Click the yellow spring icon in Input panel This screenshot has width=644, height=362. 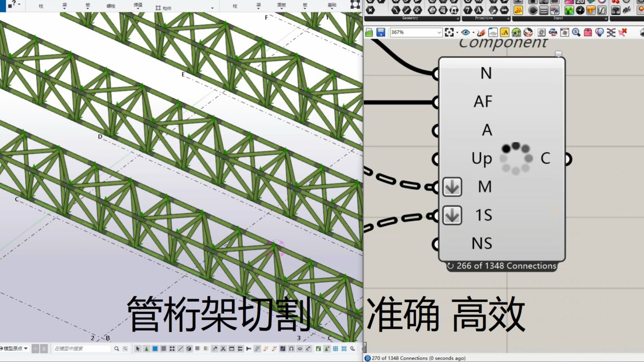518,10
